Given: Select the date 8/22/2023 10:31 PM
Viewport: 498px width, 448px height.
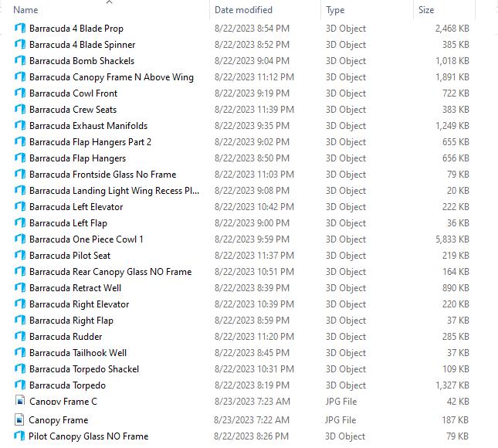Looking at the screenshot, I should (254, 369).
